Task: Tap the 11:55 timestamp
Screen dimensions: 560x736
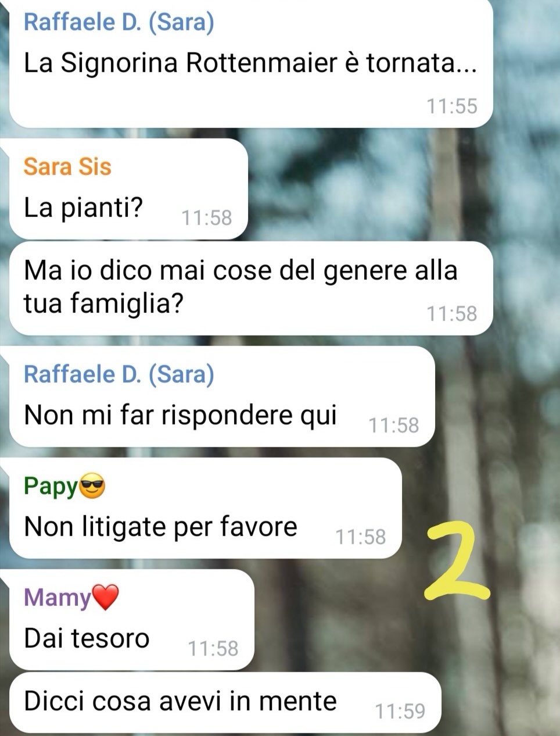Action: [x=452, y=106]
